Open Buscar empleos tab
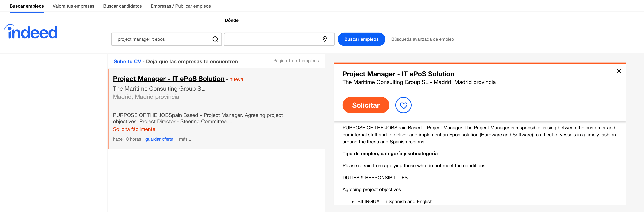 27,6
